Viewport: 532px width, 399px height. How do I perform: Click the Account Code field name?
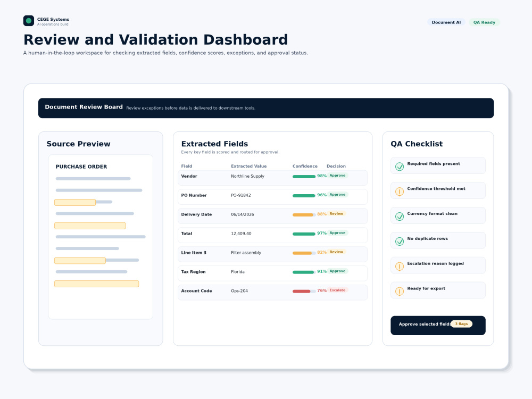tap(196, 291)
